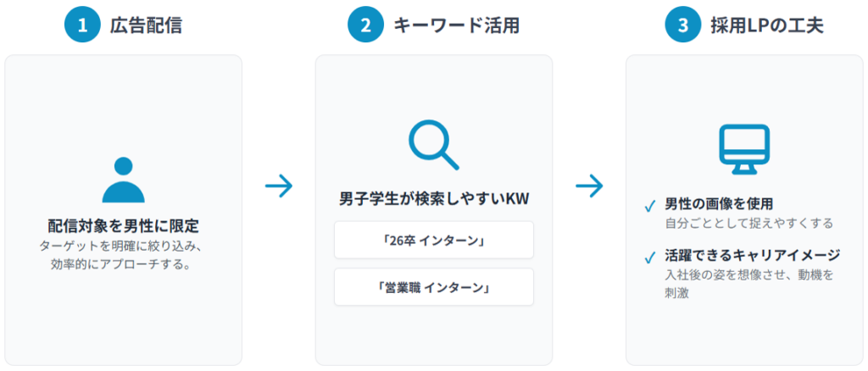868x371 pixels.
Task: Click the arrow between steps 1 and 2
Action: pyautogui.click(x=278, y=186)
